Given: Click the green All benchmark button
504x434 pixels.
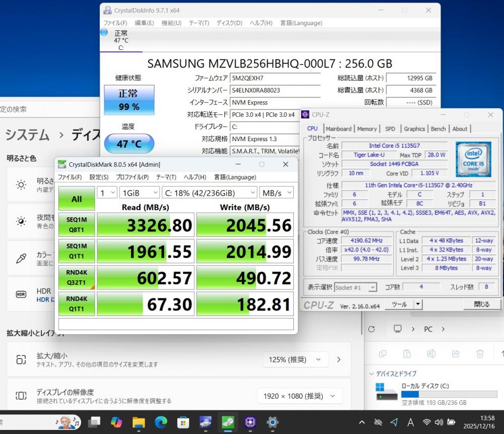Looking at the screenshot, I should pos(77,199).
